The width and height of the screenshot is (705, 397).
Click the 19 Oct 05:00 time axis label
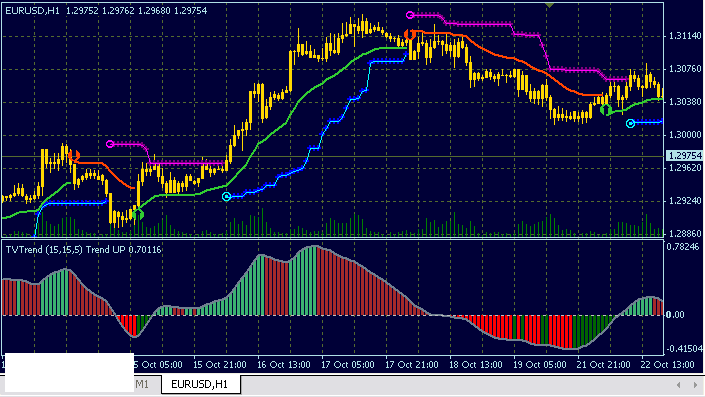(540, 365)
